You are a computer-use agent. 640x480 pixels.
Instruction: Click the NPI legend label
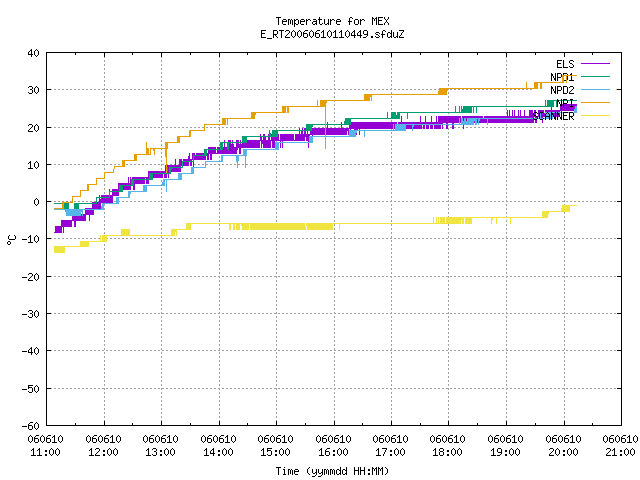[x=565, y=103]
